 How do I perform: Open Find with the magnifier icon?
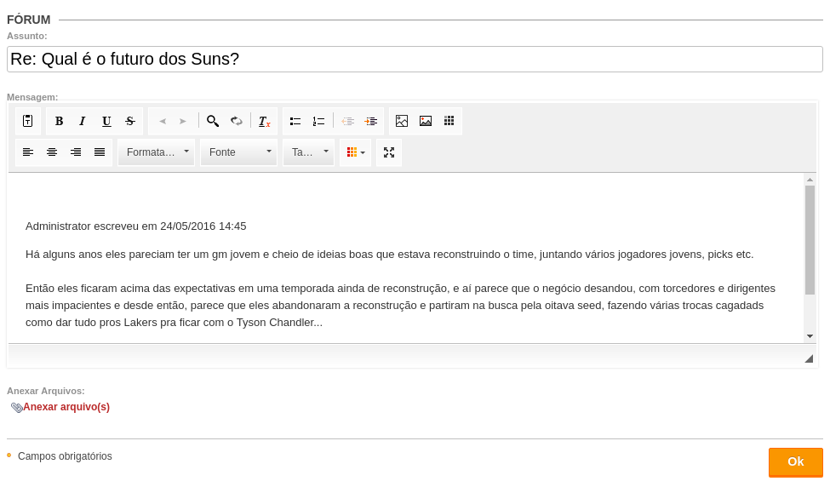[213, 121]
